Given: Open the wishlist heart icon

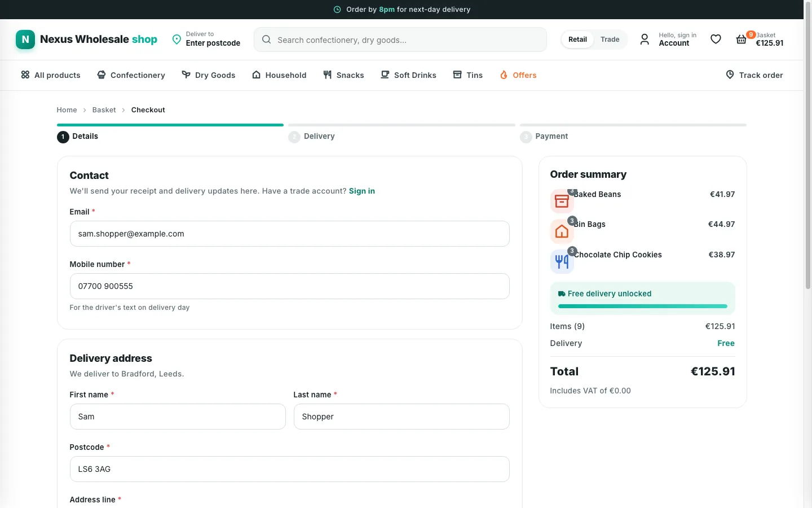Looking at the screenshot, I should 716,40.
